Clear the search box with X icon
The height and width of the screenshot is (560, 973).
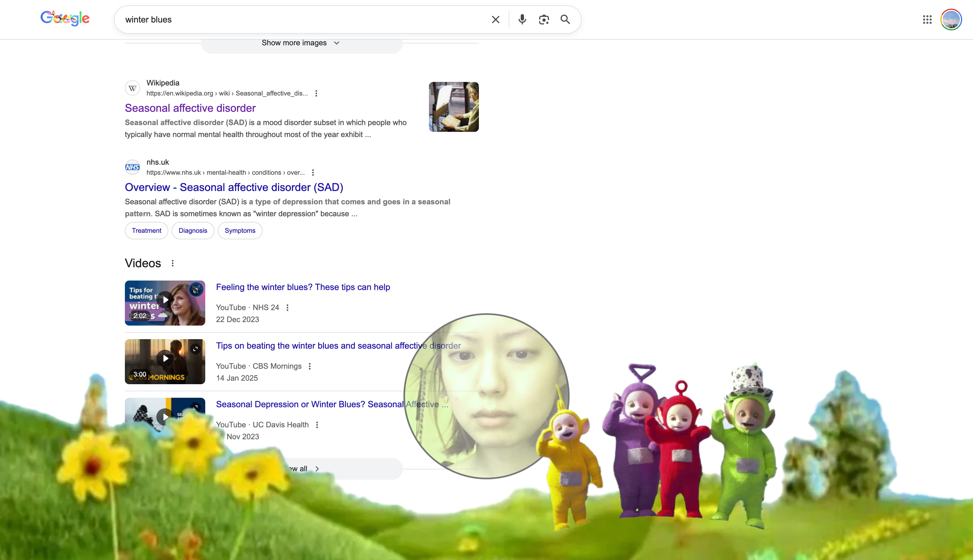click(x=495, y=20)
